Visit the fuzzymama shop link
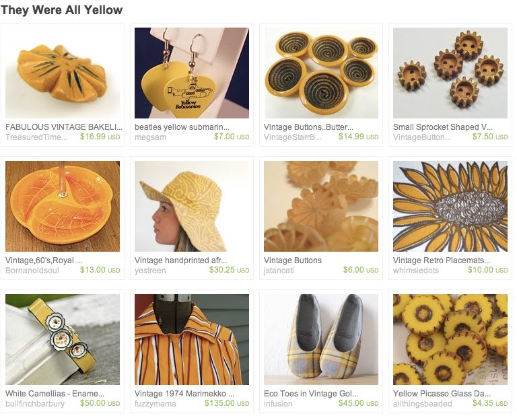 [x=156, y=404]
